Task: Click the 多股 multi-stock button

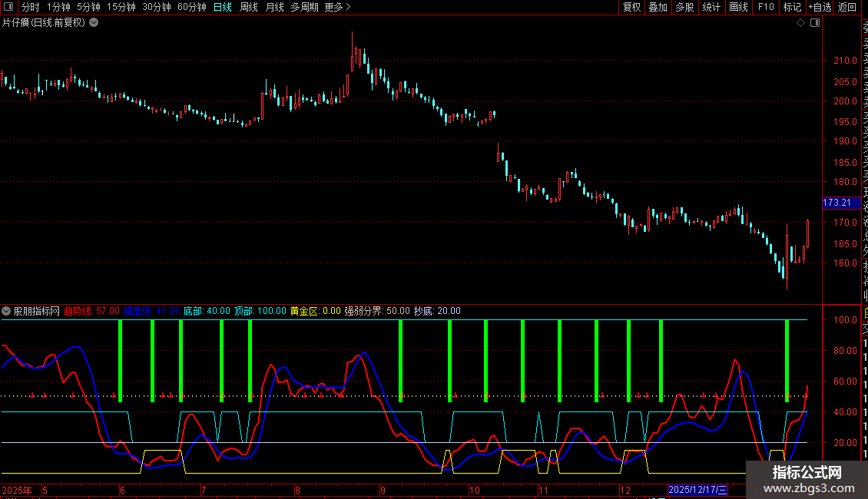Action: pos(684,7)
